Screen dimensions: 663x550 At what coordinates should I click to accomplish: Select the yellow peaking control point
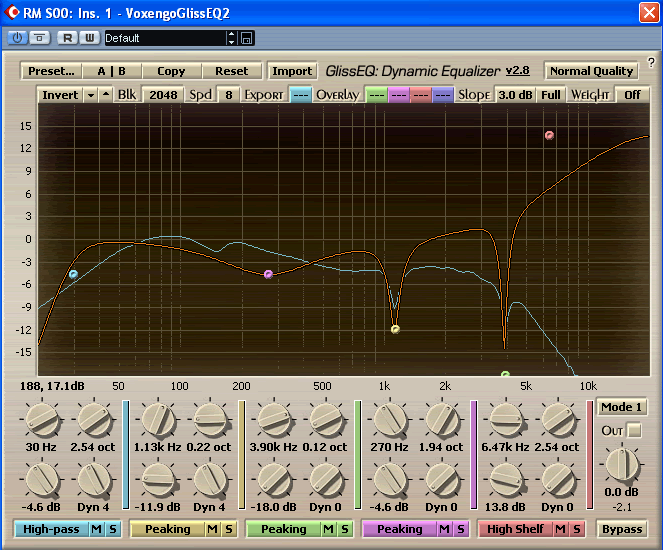point(395,329)
